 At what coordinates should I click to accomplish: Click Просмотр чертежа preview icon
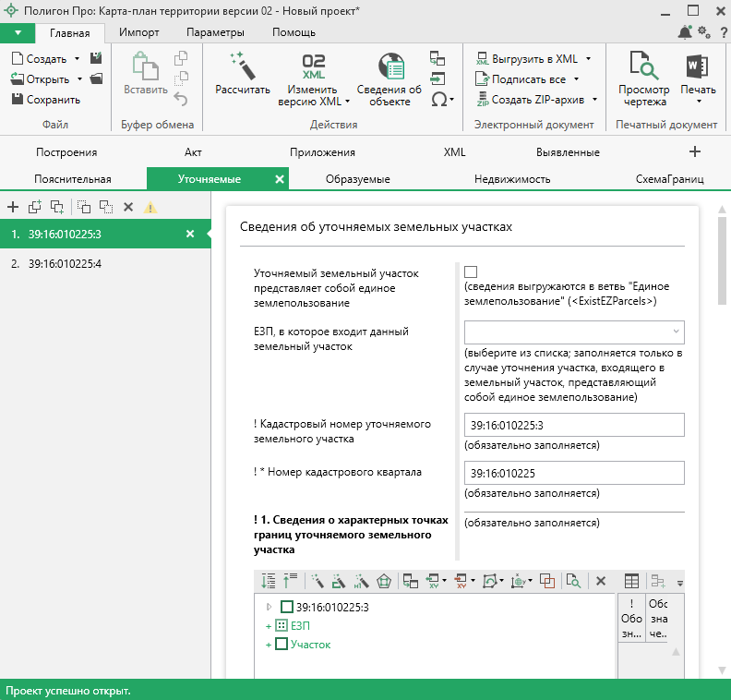(643, 66)
